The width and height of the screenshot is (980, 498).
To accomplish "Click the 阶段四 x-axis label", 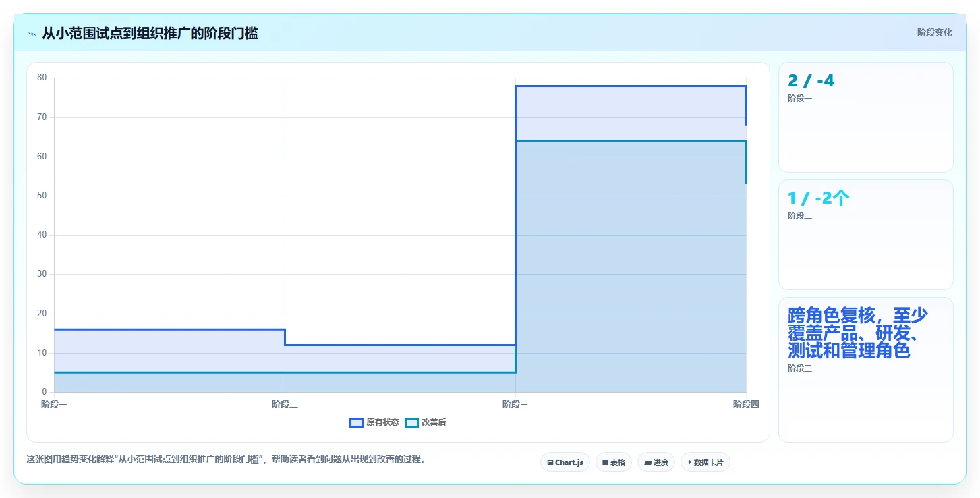I will click(746, 404).
